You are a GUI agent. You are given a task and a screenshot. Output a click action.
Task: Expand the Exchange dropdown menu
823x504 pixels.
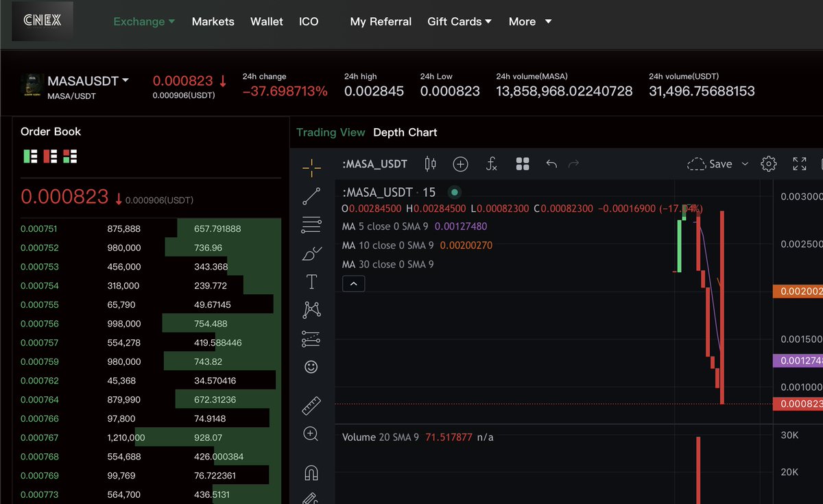point(144,21)
